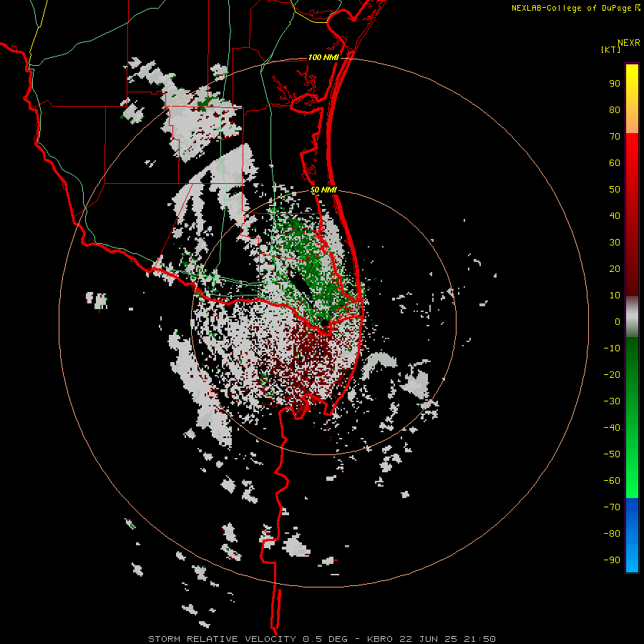
Task: Select the 60 knot scale label
Action: point(615,163)
